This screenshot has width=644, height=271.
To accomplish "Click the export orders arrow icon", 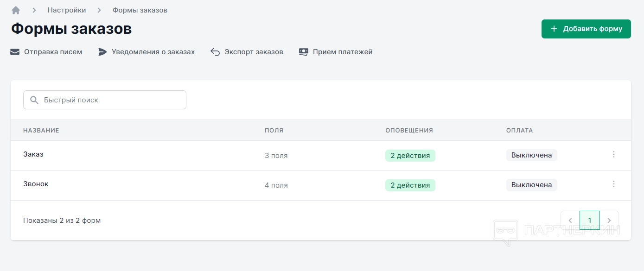I will [215, 52].
